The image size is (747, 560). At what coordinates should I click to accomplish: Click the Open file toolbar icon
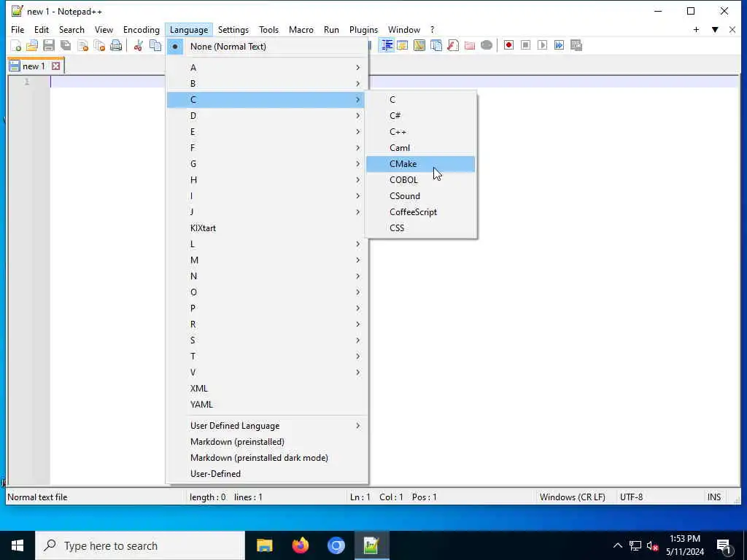pyautogui.click(x=32, y=46)
